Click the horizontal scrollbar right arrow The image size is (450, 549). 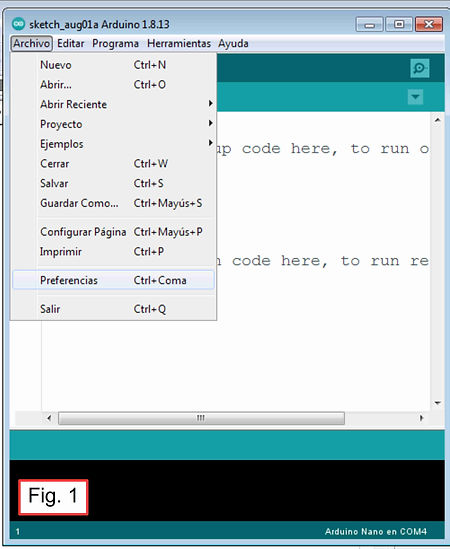tap(422, 418)
